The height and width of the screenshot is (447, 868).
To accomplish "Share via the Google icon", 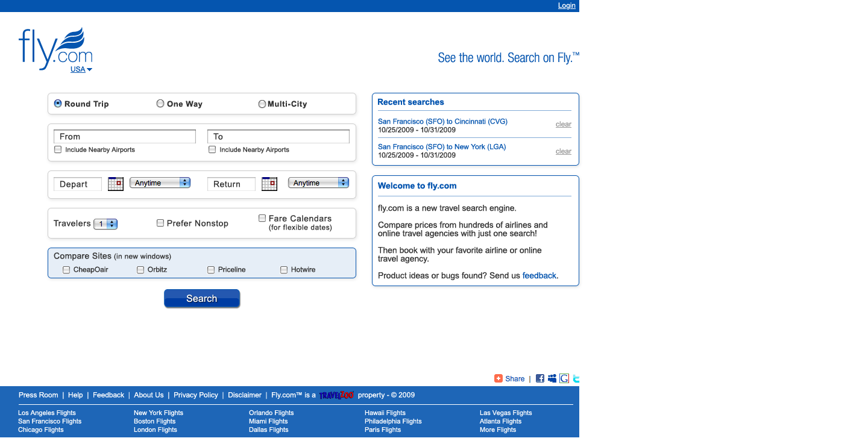I will tap(564, 378).
